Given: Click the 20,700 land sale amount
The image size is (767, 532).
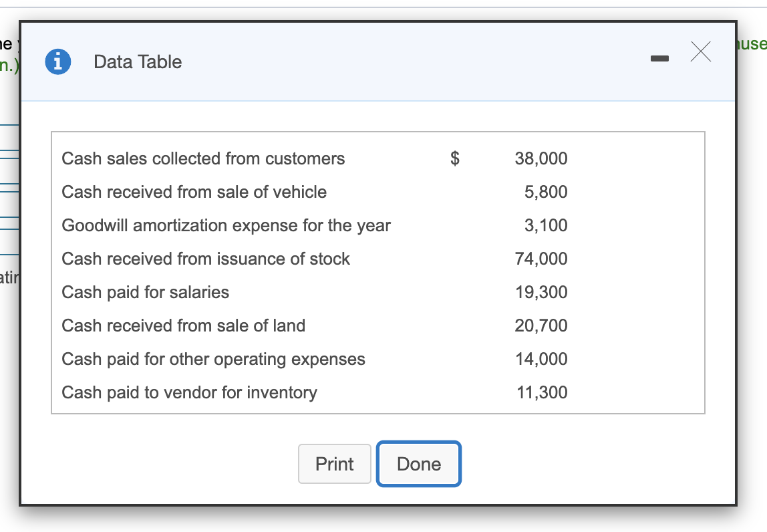Looking at the screenshot, I should [541, 325].
